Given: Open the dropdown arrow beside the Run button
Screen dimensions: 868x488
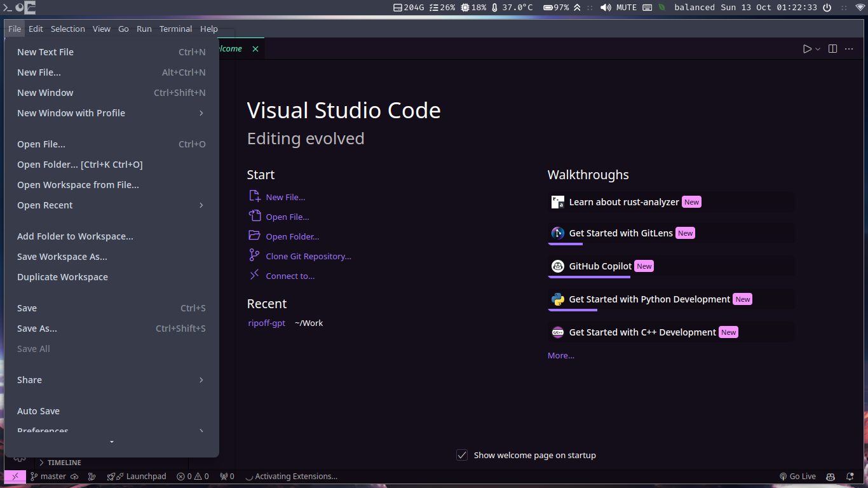Looking at the screenshot, I should click(x=818, y=49).
